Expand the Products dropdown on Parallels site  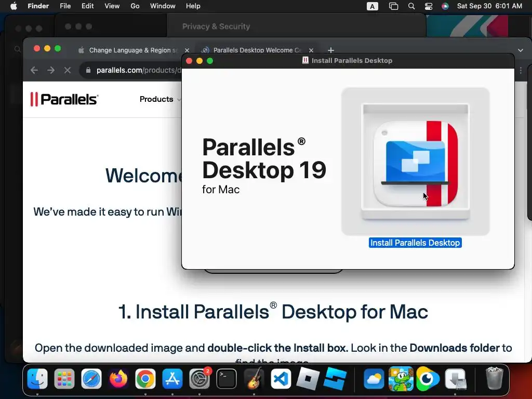tap(160, 99)
